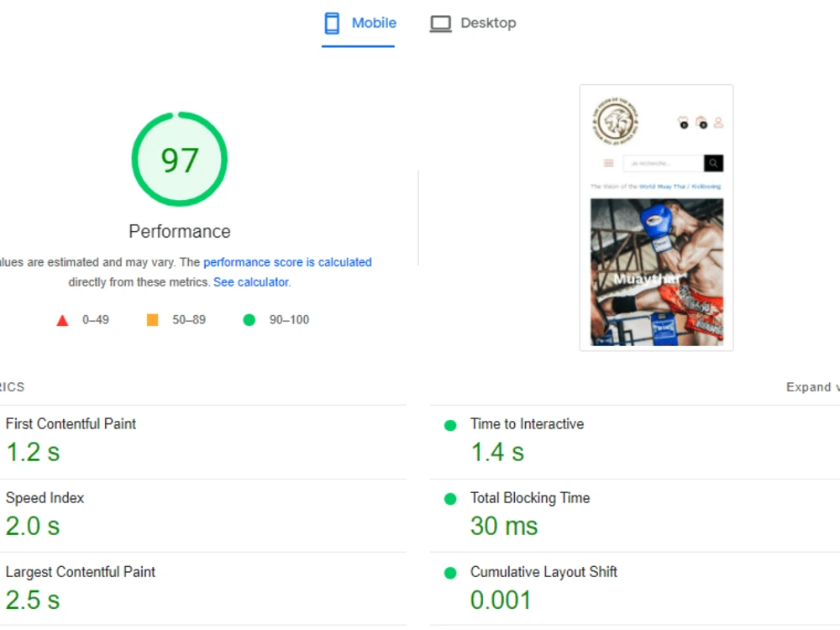Click the round lion logo in the preview

click(616, 122)
